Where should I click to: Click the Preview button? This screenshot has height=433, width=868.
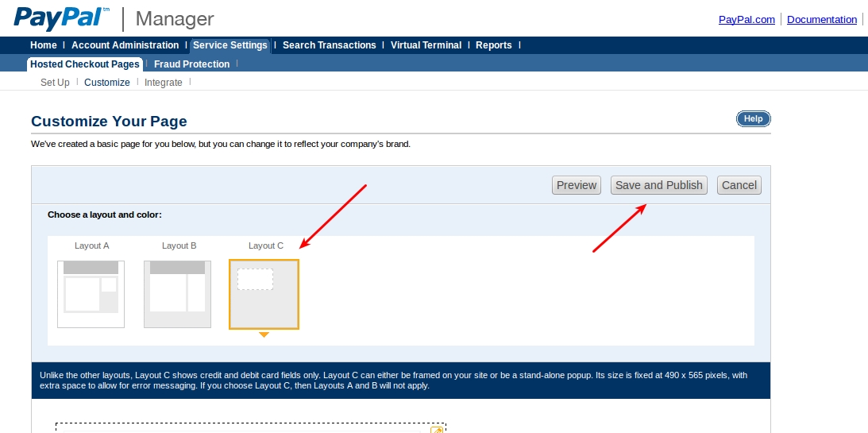[x=576, y=185]
